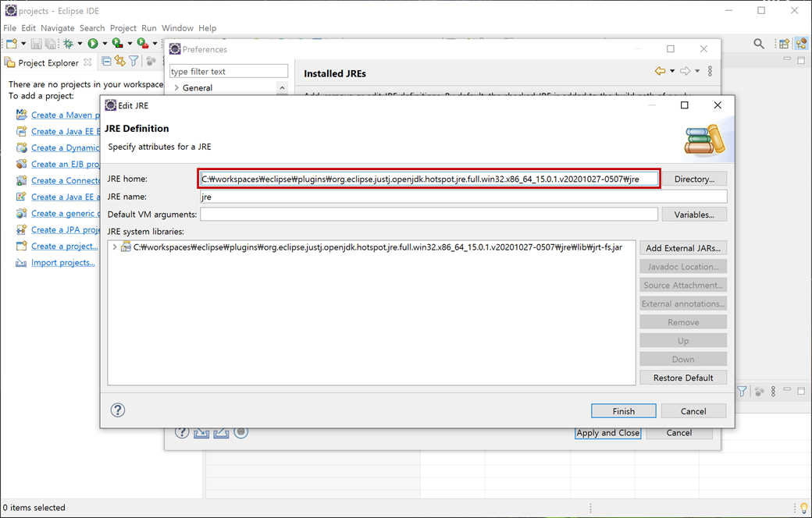Viewport: 812px width, 518px height.
Task: Open the External Tools dropdown arrow
Action: (x=155, y=44)
